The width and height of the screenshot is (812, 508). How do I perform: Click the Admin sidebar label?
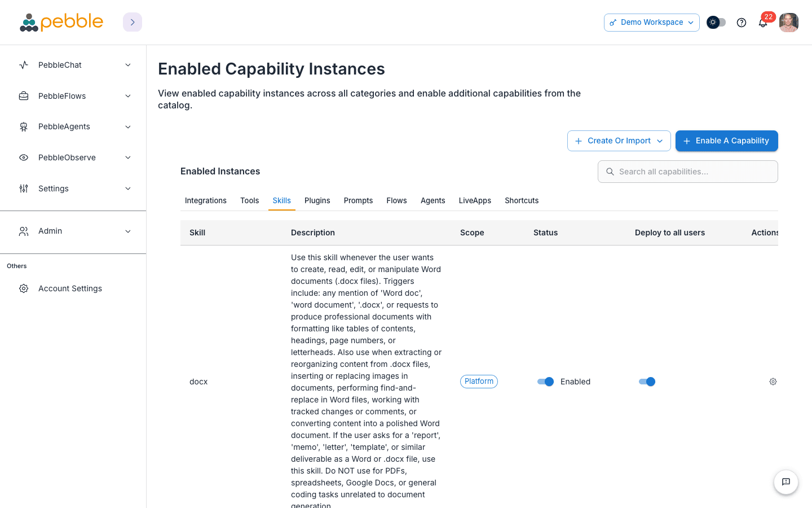click(x=50, y=231)
